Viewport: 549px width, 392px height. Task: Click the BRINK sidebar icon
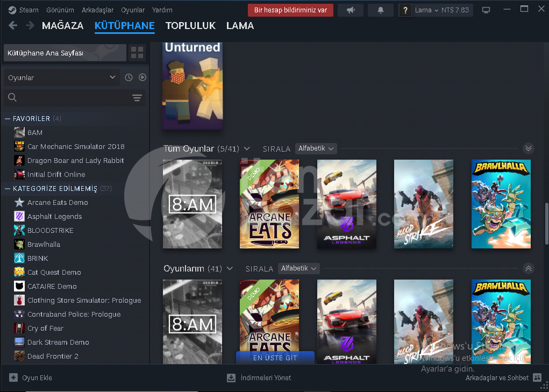pos(19,258)
